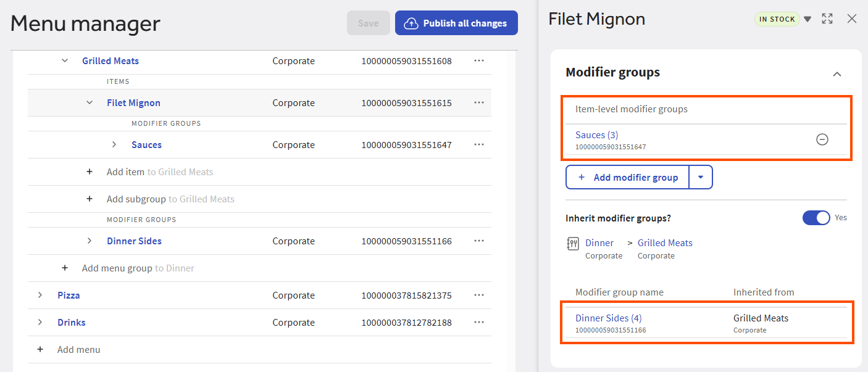Open more options for the Drinks menu
This screenshot has width=868, height=372.
(x=478, y=322)
